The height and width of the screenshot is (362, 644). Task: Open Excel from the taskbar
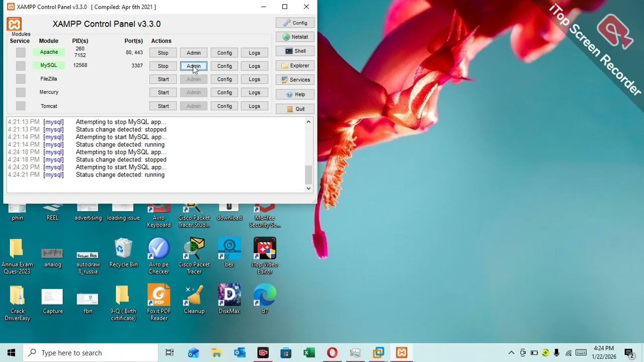[x=309, y=353]
